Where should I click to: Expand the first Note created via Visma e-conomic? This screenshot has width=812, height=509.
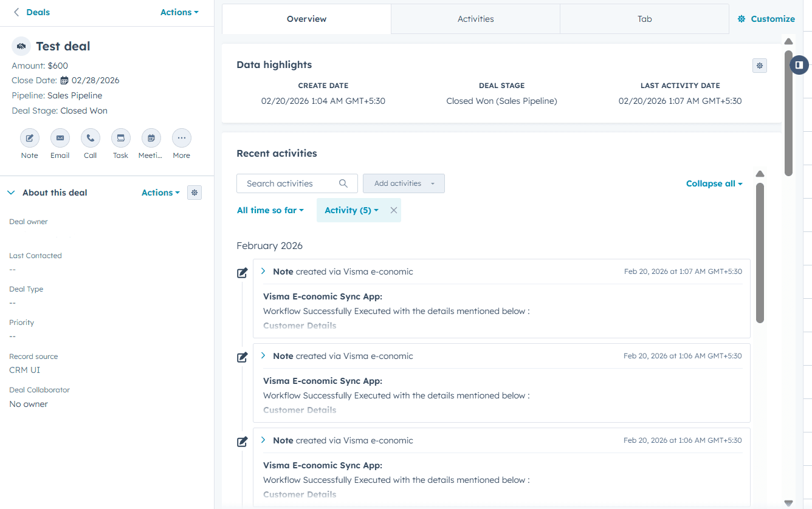(x=263, y=271)
